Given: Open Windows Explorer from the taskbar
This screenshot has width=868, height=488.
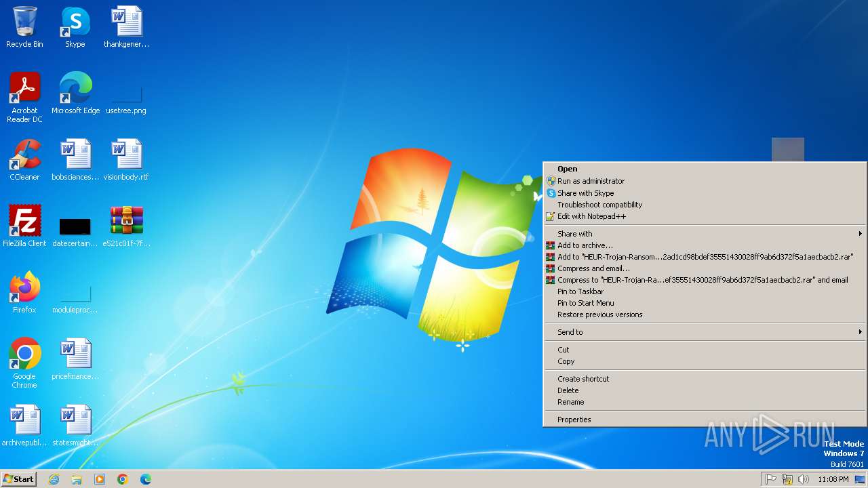Looking at the screenshot, I should pos(77,479).
